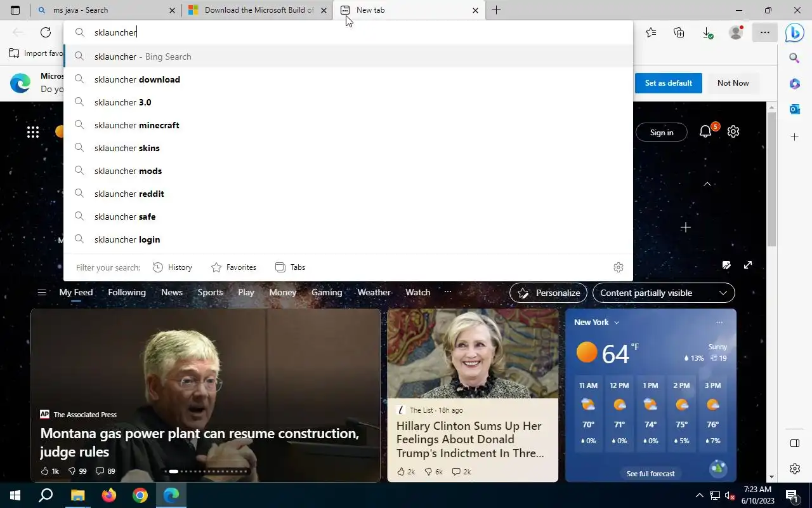Select the Sports feed tab
812x508 pixels.
(x=210, y=292)
